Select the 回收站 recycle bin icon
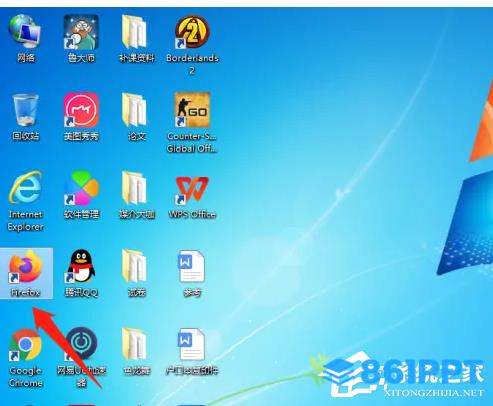The height and width of the screenshot is (406, 493). (25, 117)
